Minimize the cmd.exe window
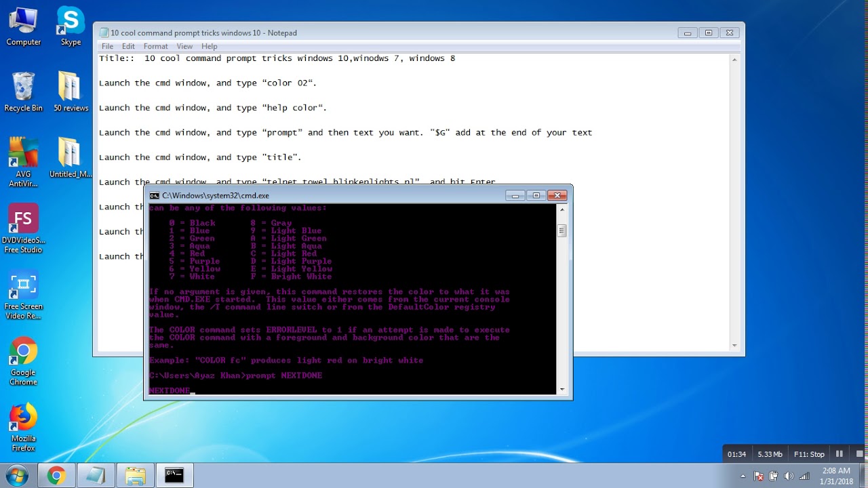This screenshot has height=488, width=868. click(x=515, y=195)
